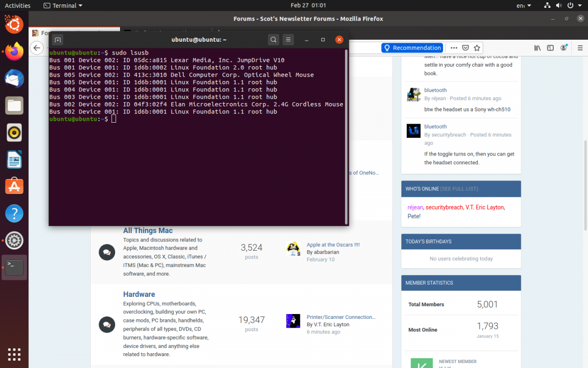Launch Rhythmbox from the dock
Screen dimensions: 588x368
pos(14,132)
